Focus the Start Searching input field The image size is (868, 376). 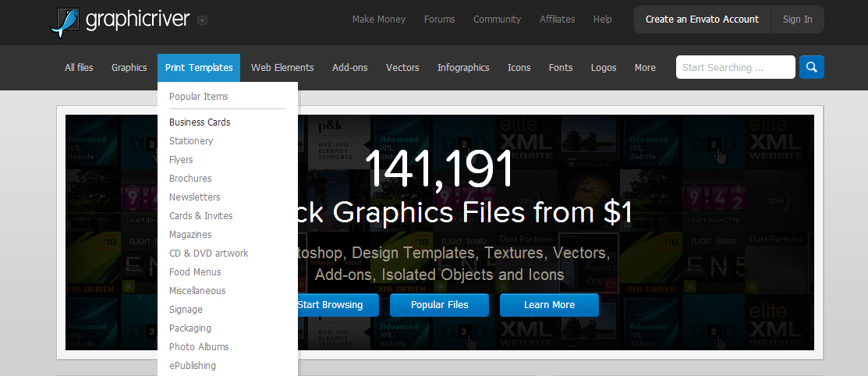pos(735,67)
